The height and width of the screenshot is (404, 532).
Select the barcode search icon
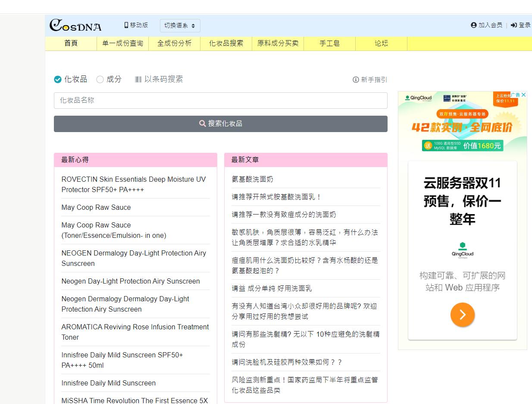click(138, 79)
